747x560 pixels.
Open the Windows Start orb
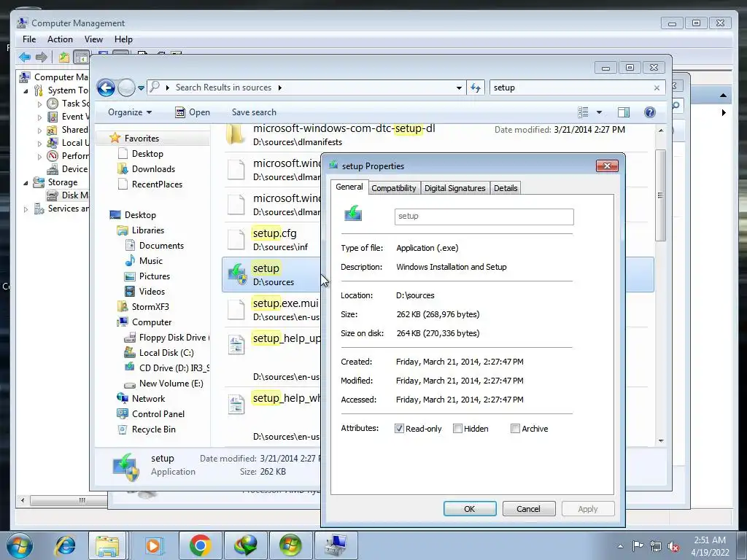tap(19, 545)
